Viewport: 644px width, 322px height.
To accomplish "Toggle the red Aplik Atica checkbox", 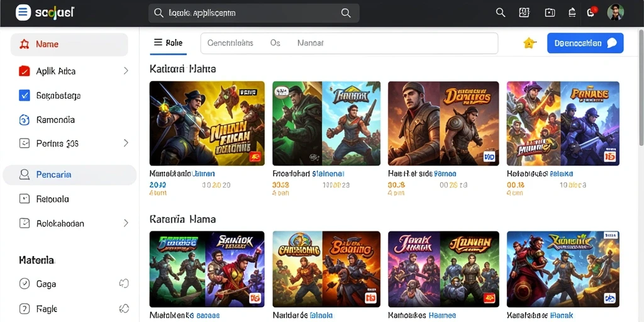I will tap(25, 71).
